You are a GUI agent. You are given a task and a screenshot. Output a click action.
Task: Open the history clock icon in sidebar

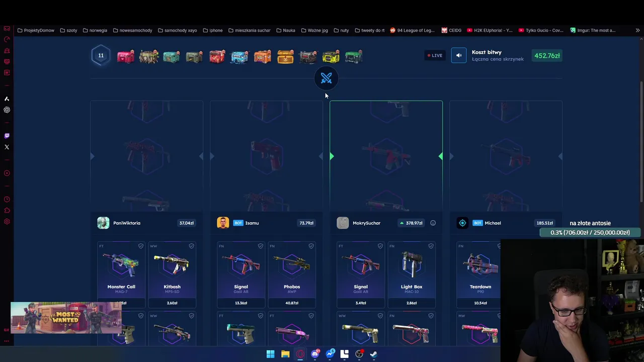tap(7, 199)
